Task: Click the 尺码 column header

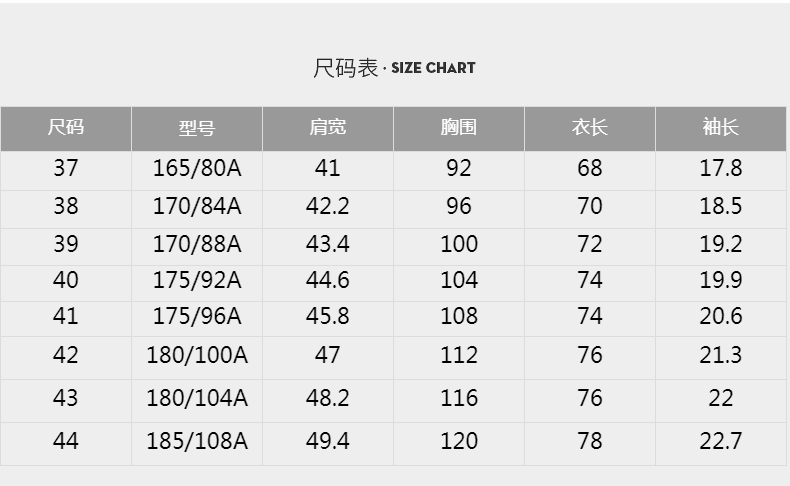Action: [x=66, y=128]
